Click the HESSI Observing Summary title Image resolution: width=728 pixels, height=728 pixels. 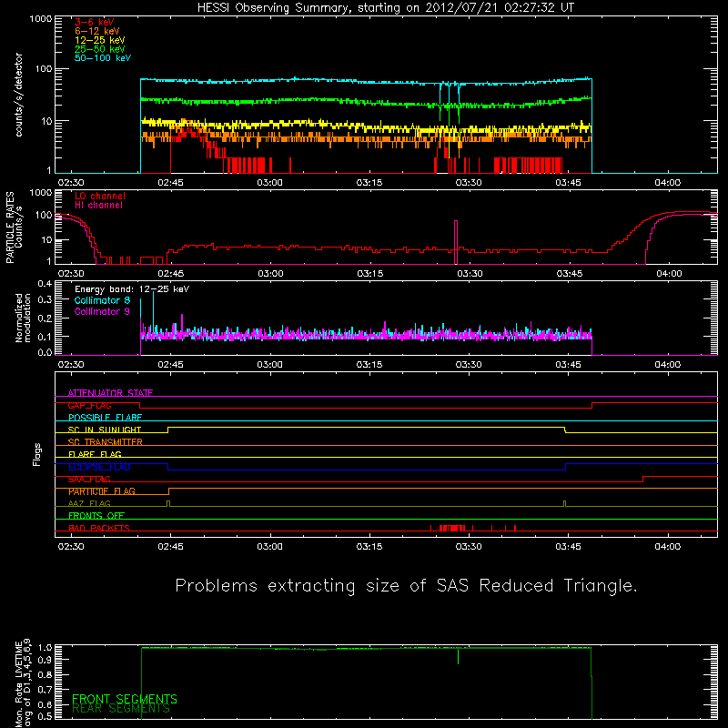[x=385, y=7]
